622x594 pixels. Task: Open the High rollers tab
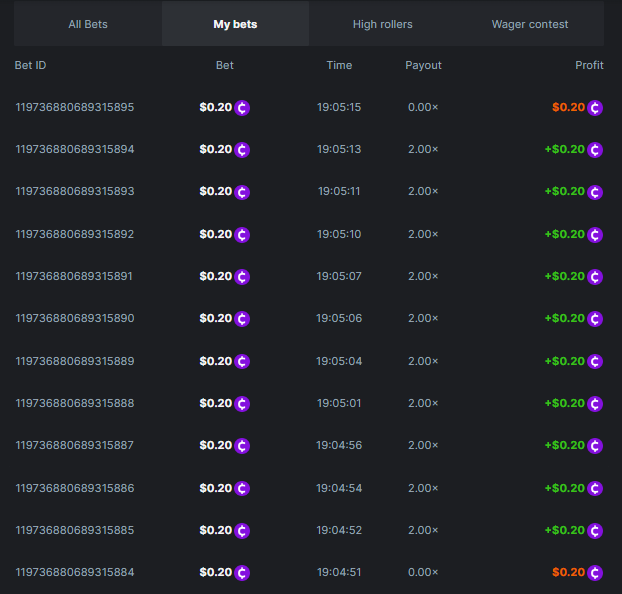[382, 24]
